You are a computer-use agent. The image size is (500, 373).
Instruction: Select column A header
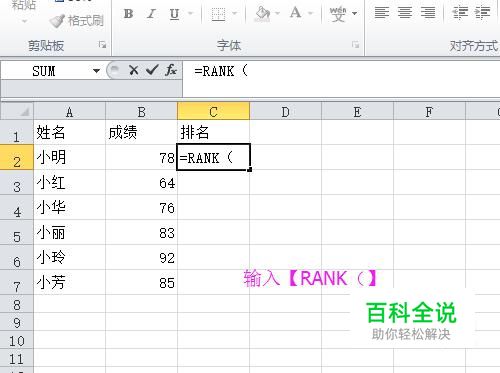click(69, 111)
